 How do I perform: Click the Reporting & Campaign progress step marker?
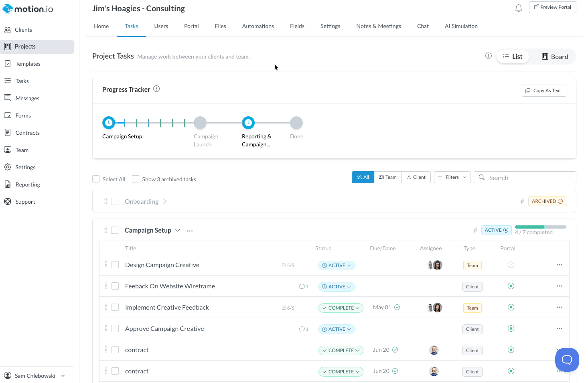point(248,123)
